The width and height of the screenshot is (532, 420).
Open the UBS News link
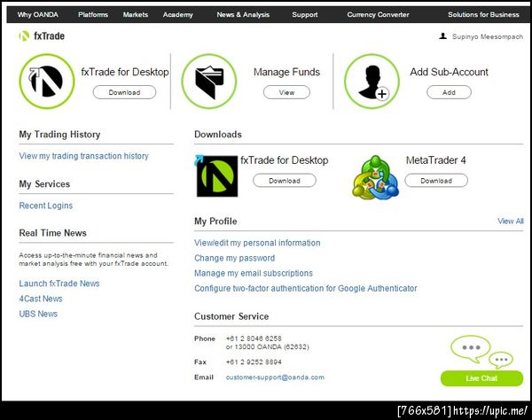coord(38,314)
